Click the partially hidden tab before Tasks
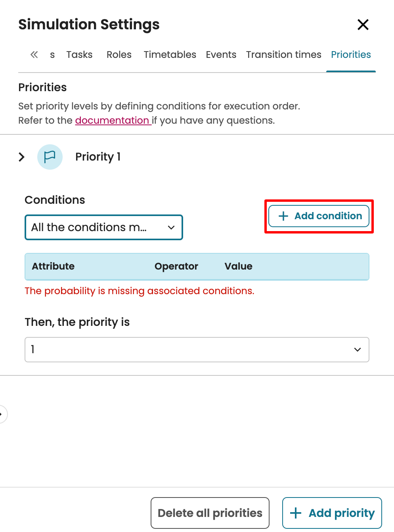 (52, 55)
